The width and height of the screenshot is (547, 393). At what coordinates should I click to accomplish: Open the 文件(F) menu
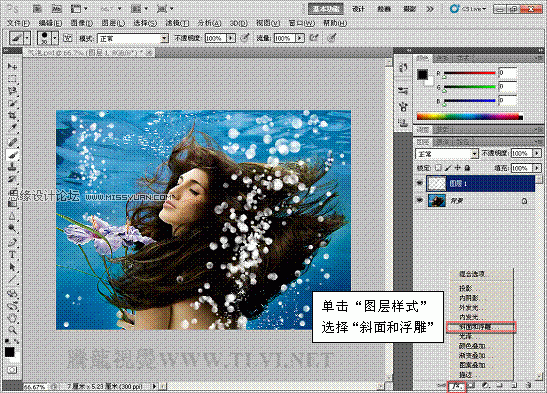coord(18,23)
